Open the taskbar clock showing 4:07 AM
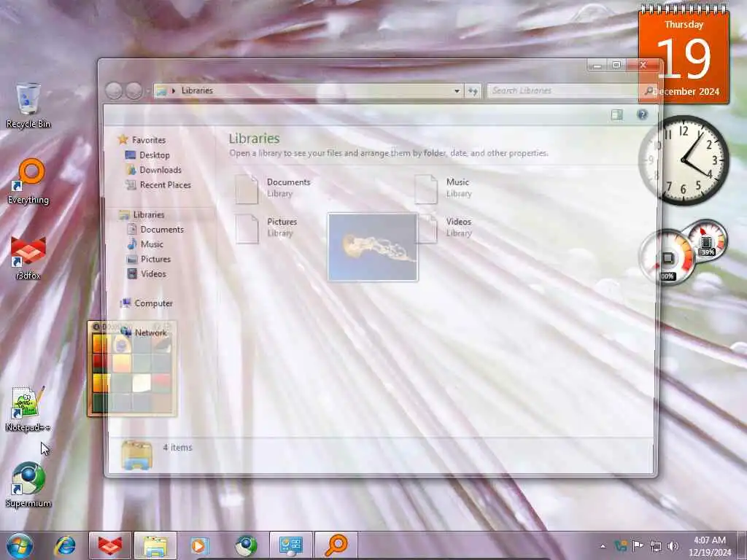This screenshot has height=560, width=747. 709,546
